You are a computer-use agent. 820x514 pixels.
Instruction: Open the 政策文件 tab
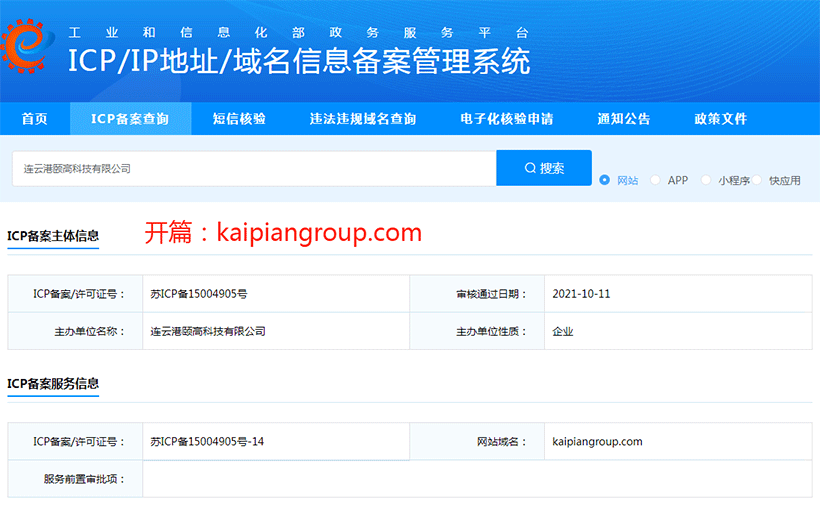720,119
